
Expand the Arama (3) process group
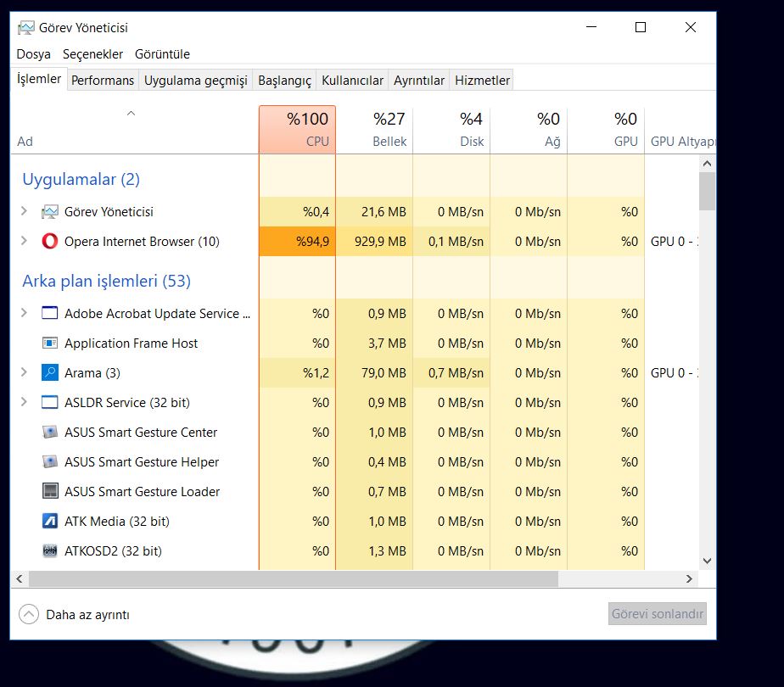click(x=24, y=372)
